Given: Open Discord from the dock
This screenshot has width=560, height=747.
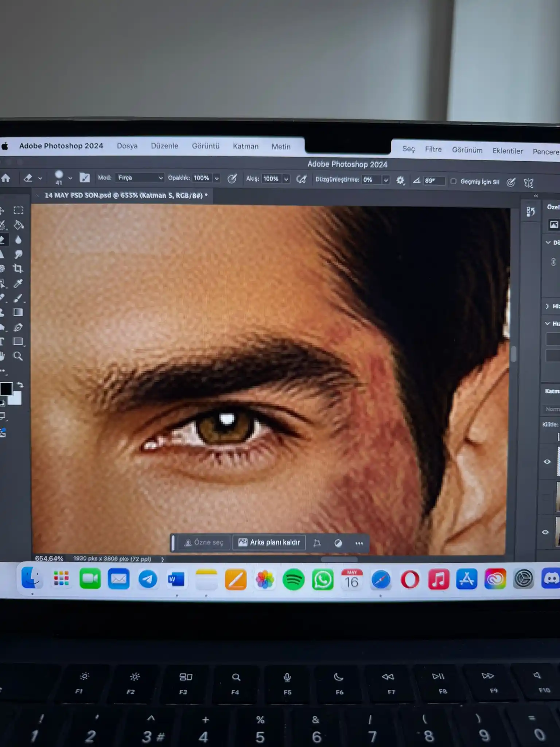Looking at the screenshot, I should (551, 578).
